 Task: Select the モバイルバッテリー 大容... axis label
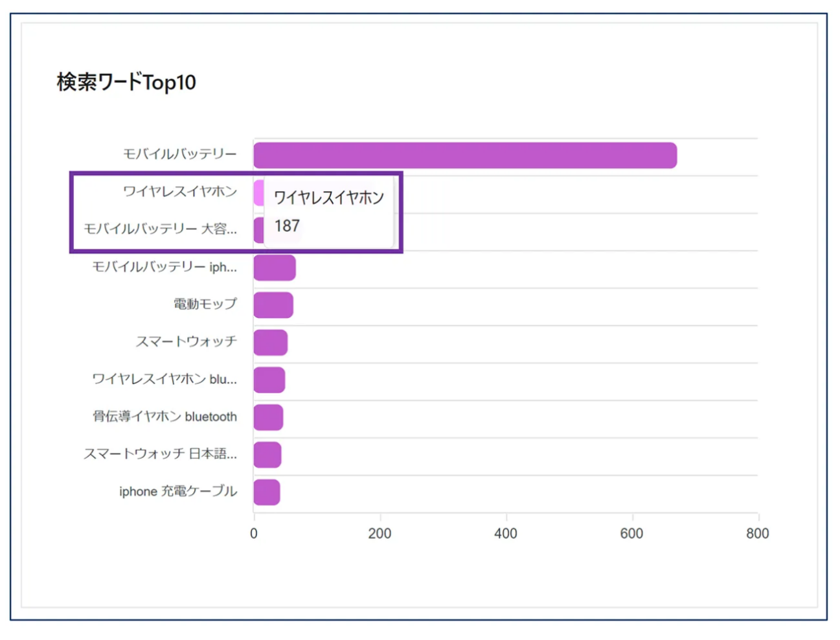coord(160,229)
